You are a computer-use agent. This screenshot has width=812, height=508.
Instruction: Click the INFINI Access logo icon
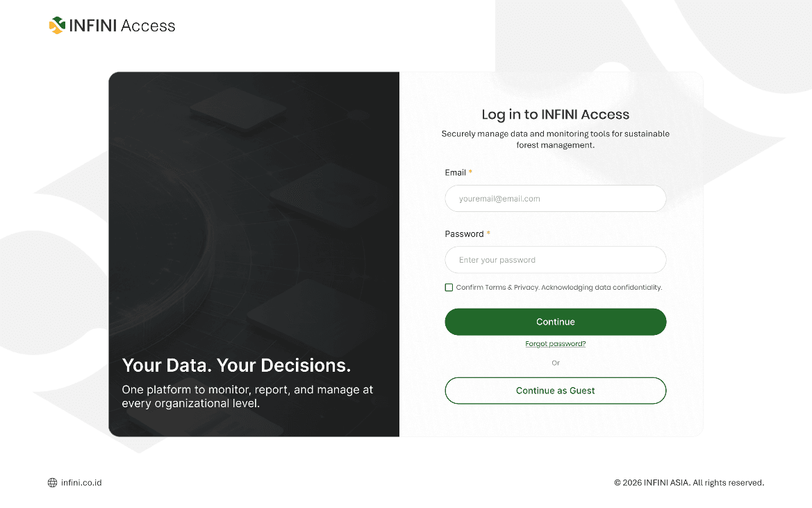click(x=57, y=26)
